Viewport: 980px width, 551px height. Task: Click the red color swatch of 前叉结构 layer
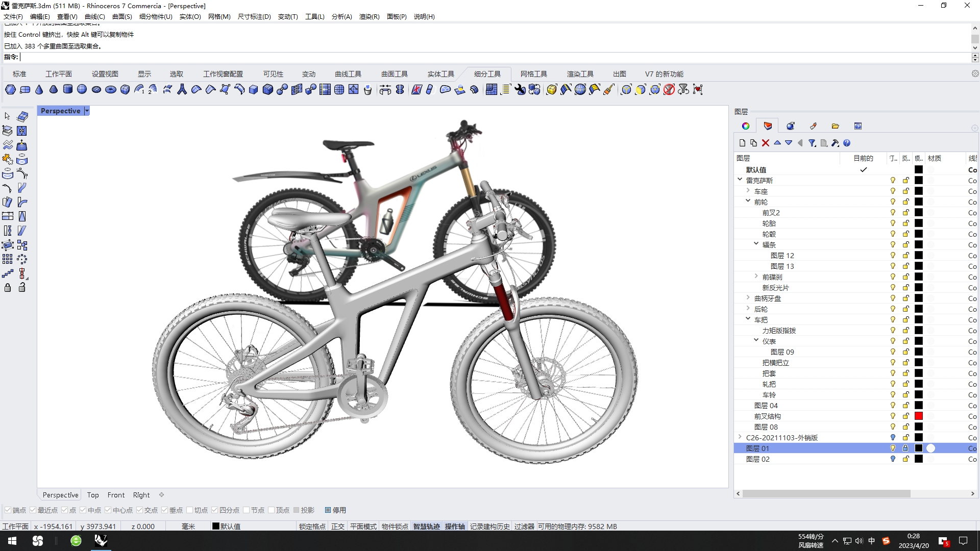(x=919, y=416)
